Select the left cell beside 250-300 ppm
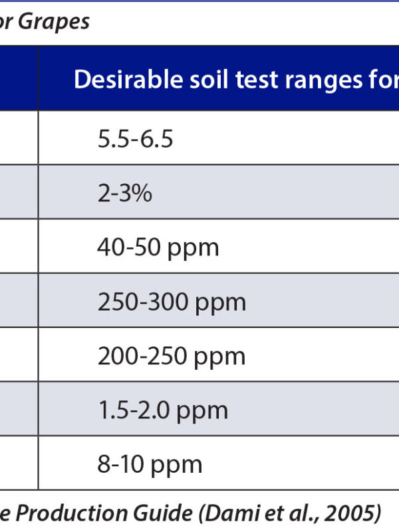399x532 pixels. coord(19,302)
